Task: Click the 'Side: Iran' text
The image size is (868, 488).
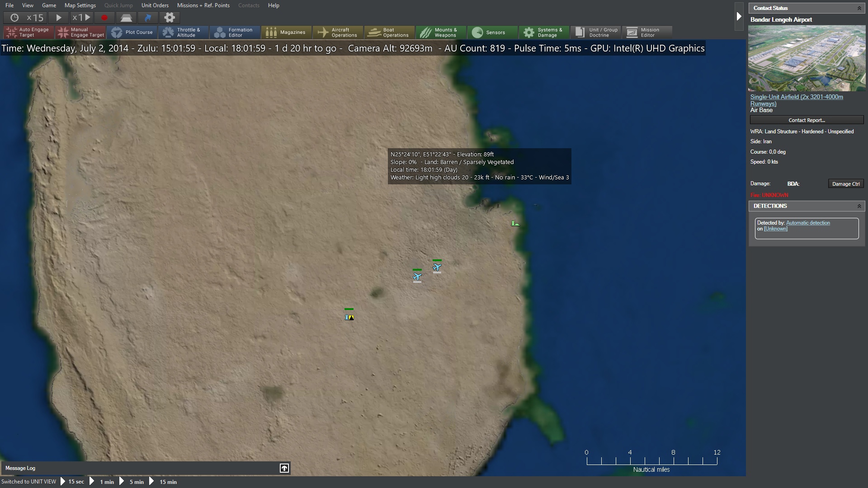Action: coord(761,141)
